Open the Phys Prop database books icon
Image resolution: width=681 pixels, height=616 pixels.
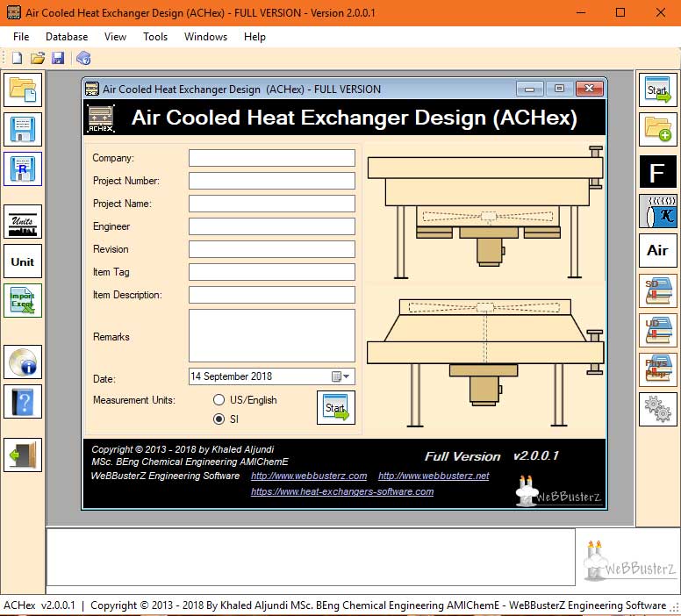(657, 369)
